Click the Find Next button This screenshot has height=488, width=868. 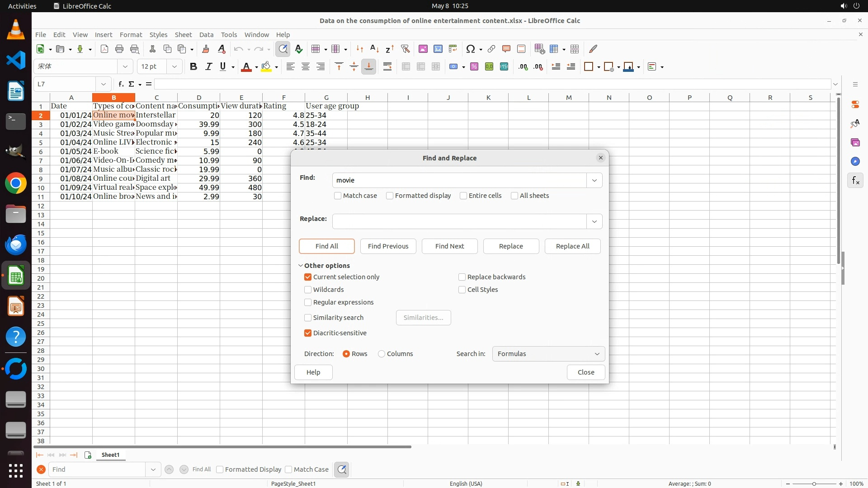click(449, 246)
